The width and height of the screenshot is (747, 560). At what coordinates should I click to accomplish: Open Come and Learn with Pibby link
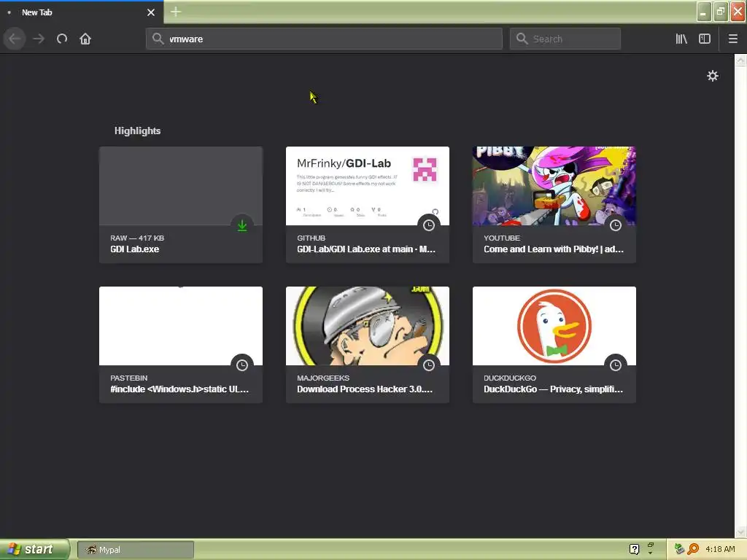554,249
